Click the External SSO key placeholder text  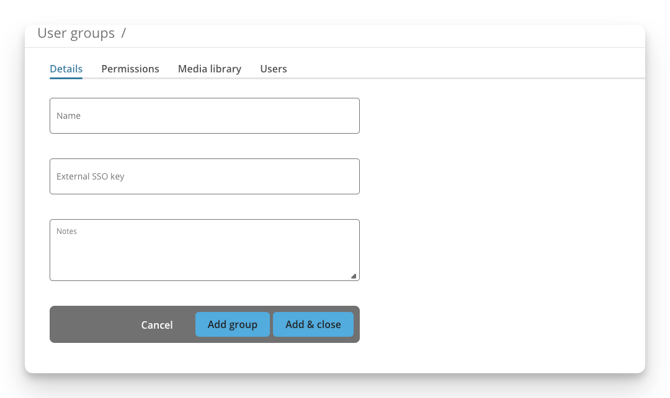coord(90,177)
